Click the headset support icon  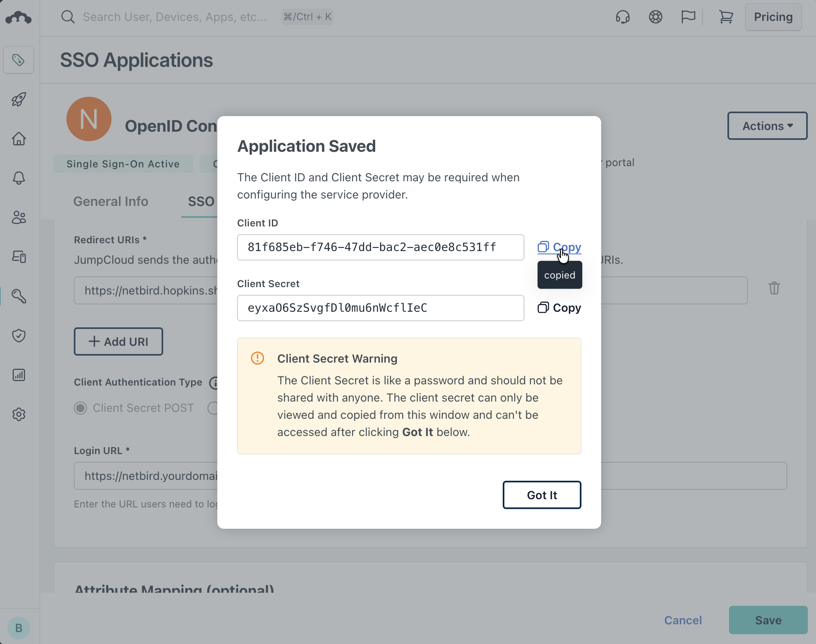point(622,17)
